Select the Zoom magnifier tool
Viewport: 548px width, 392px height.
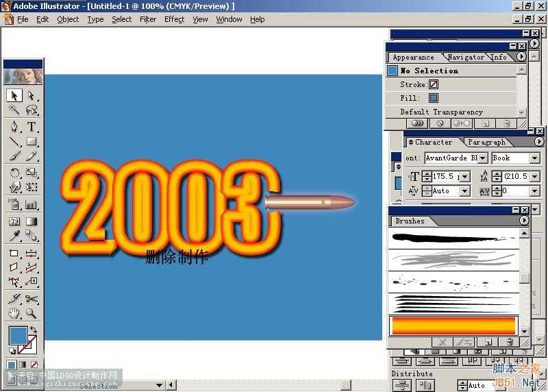coord(32,313)
